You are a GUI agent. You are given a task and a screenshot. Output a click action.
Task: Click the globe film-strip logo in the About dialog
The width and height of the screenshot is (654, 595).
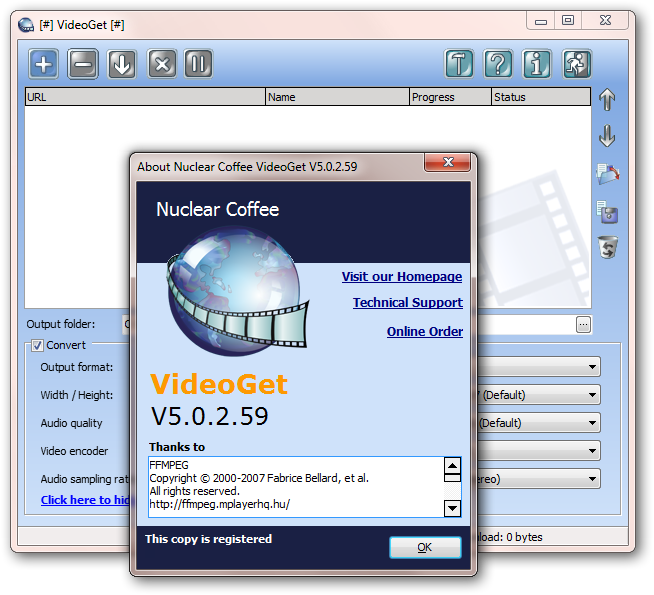click(x=237, y=291)
